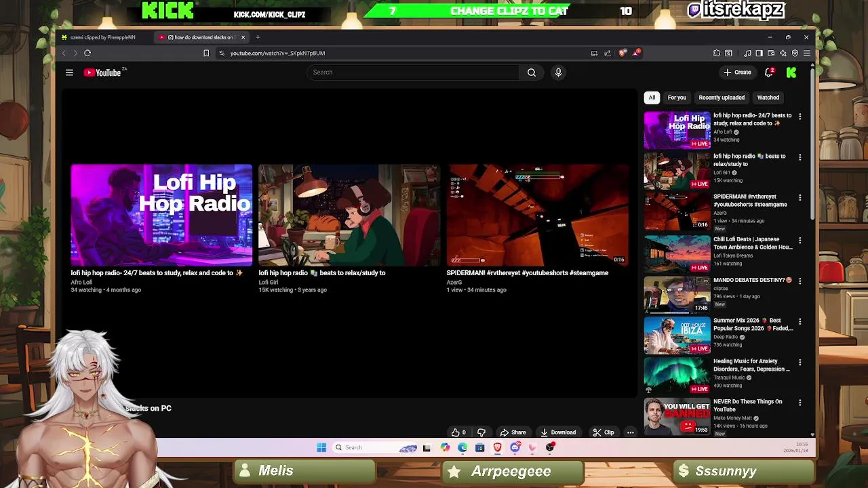Screen dimensions: 868x488
Task: Open more actions ellipsis under video
Action: point(630,432)
